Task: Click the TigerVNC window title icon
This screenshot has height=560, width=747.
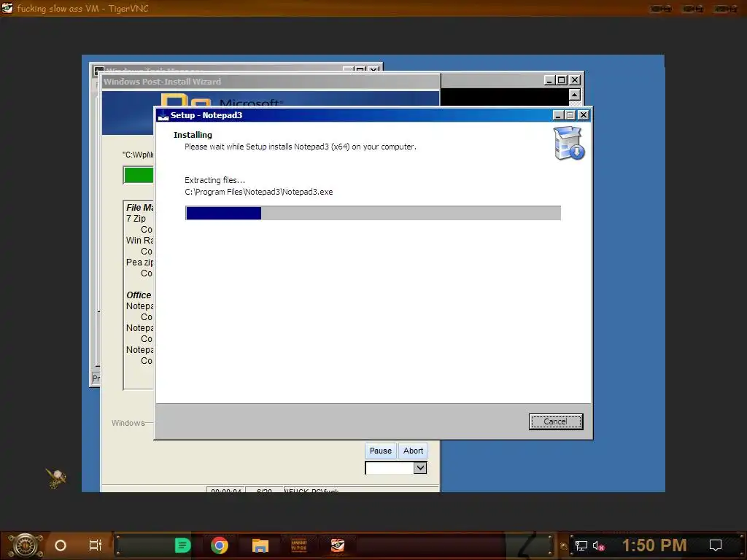Action: (7, 8)
